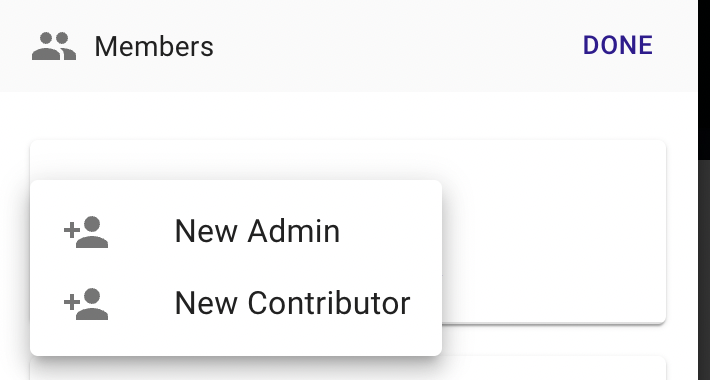The image size is (710, 380).
Task: Choose New Contributor from the popup menu
Action: point(236,303)
